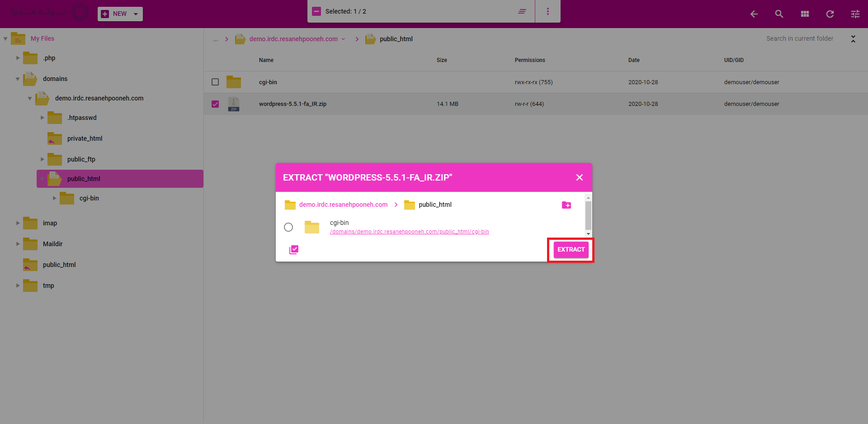The height and width of the screenshot is (424, 868).
Task: Click the expand/collapse arrows near search
Action: click(x=853, y=39)
